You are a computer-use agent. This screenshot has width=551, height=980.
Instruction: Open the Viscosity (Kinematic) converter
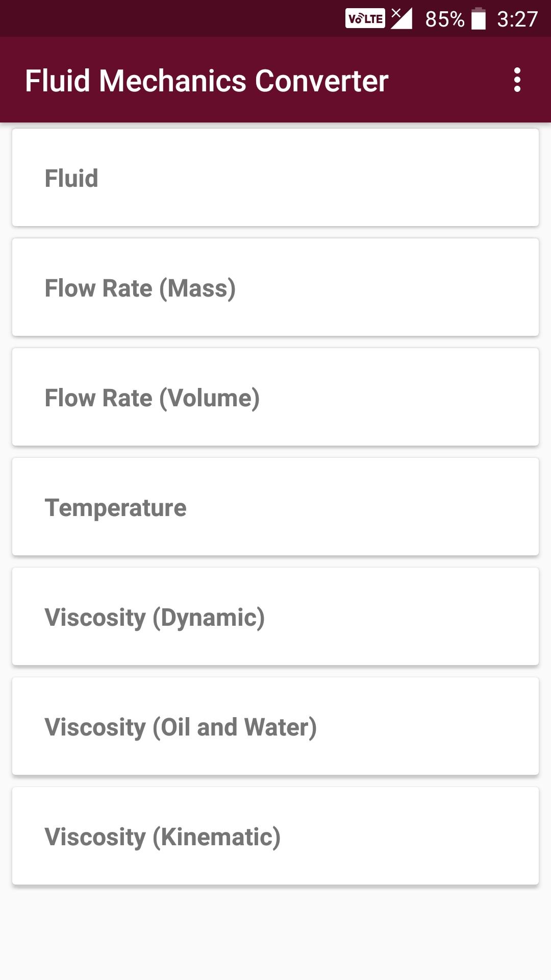click(275, 836)
